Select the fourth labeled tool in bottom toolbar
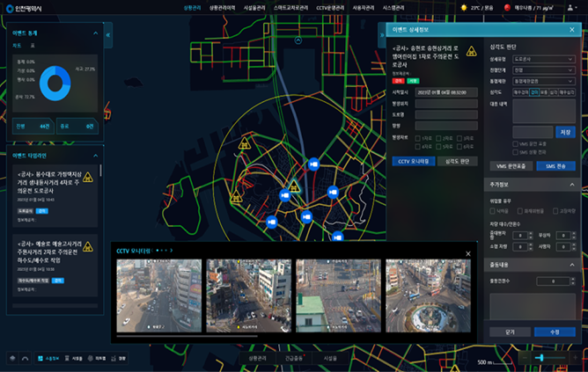The width and height of the screenshot is (588, 372). click(x=118, y=358)
